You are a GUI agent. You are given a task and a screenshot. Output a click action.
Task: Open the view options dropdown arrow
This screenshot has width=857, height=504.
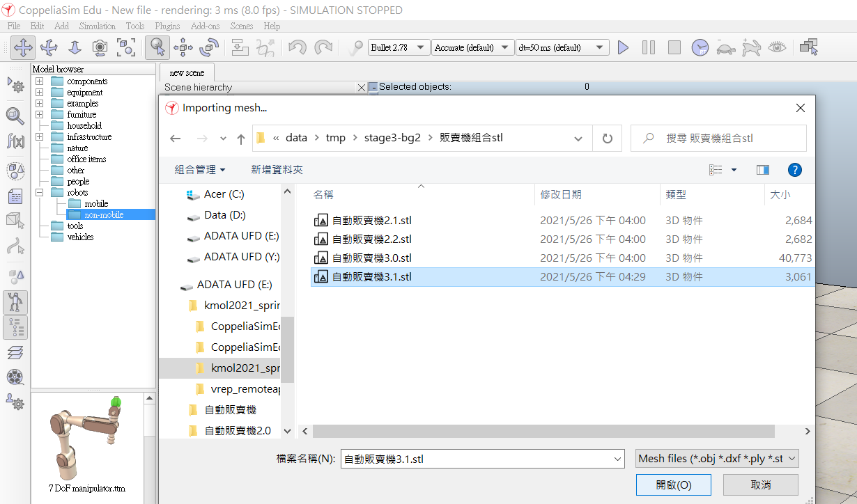pos(734,170)
